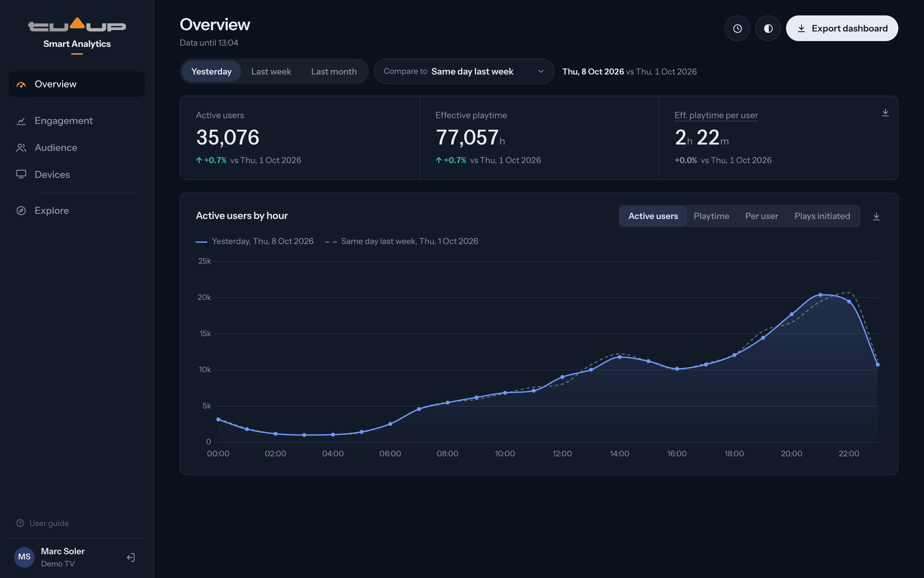Screen dimensions: 924x578
Task: Click the Data until 13:04 text
Action: [x=209, y=43]
